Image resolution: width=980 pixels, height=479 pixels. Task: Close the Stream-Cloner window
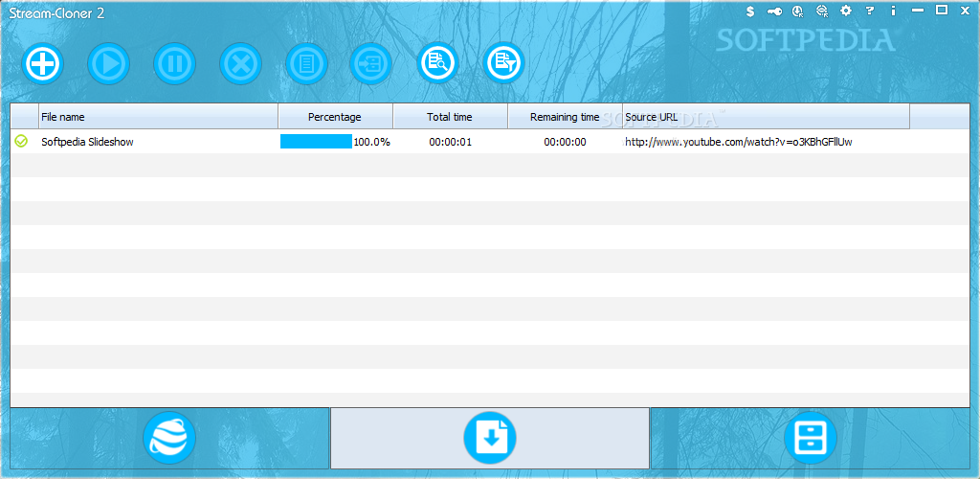(x=966, y=10)
